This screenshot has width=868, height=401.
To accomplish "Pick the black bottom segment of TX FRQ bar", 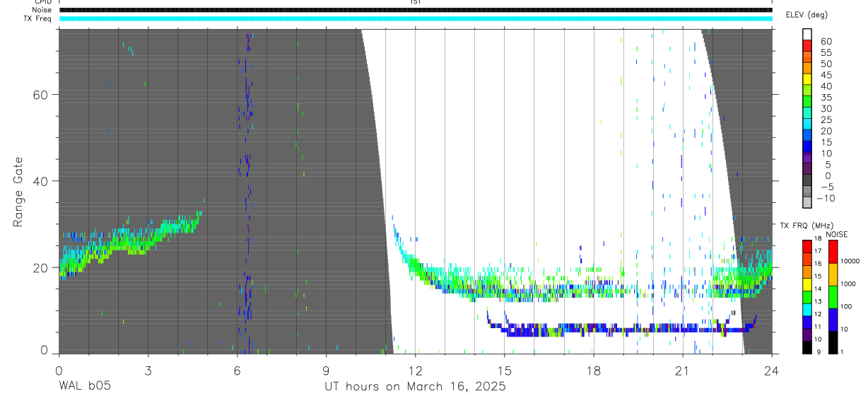I will click(807, 347).
